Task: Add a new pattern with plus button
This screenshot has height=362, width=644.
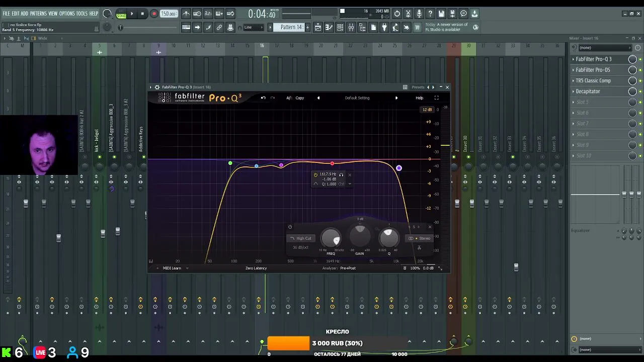Action: 308,28
